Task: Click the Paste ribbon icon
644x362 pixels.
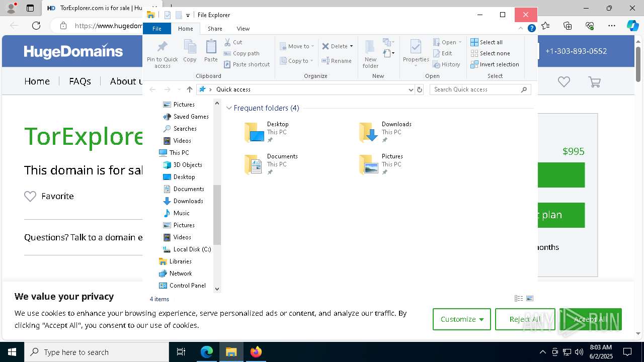Action: coord(211,51)
